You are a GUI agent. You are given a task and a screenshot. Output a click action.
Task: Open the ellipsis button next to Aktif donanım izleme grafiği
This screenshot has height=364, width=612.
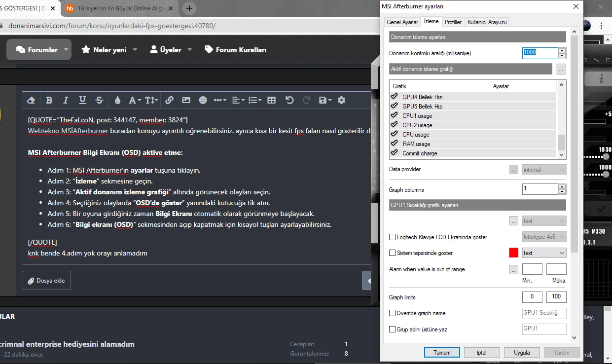pos(561,69)
